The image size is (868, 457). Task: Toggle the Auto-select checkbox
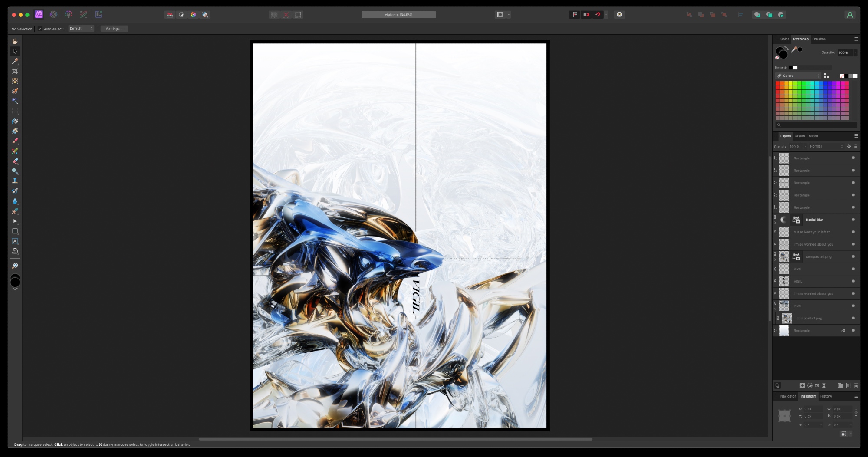tap(40, 29)
